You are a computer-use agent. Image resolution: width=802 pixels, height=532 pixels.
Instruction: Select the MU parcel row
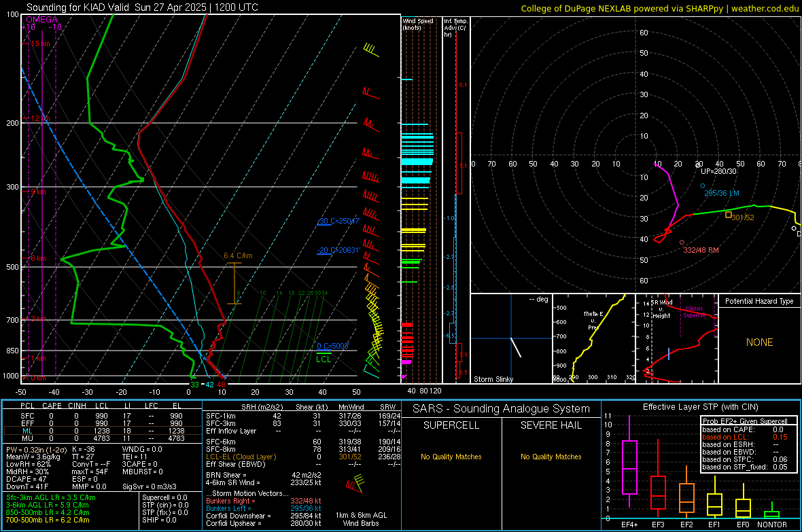click(x=103, y=438)
